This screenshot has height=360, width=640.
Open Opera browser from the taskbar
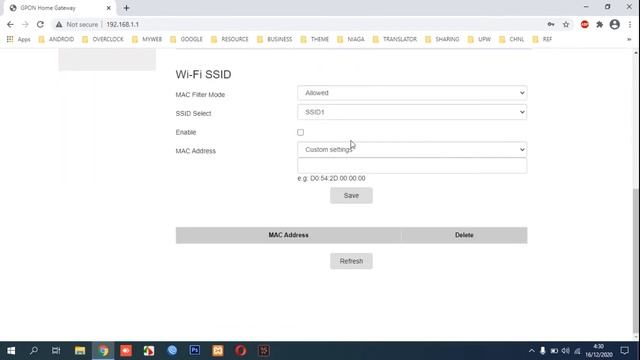[x=240, y=351]
